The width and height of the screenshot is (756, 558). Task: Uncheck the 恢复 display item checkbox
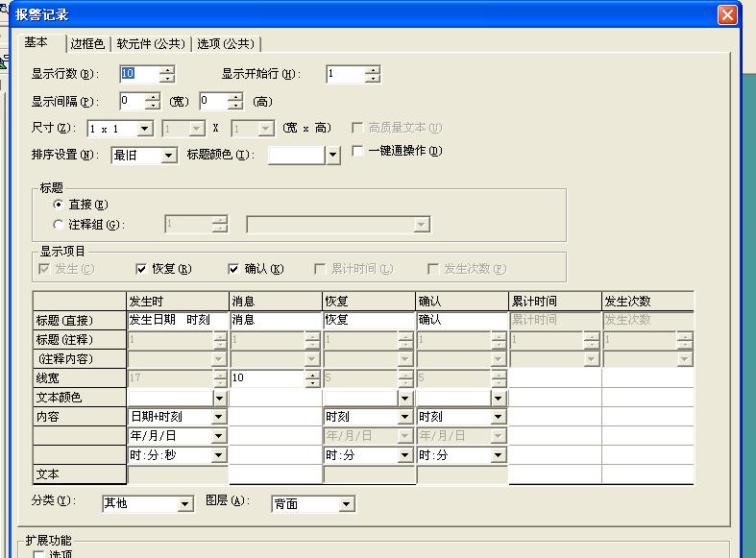(141, 270)
